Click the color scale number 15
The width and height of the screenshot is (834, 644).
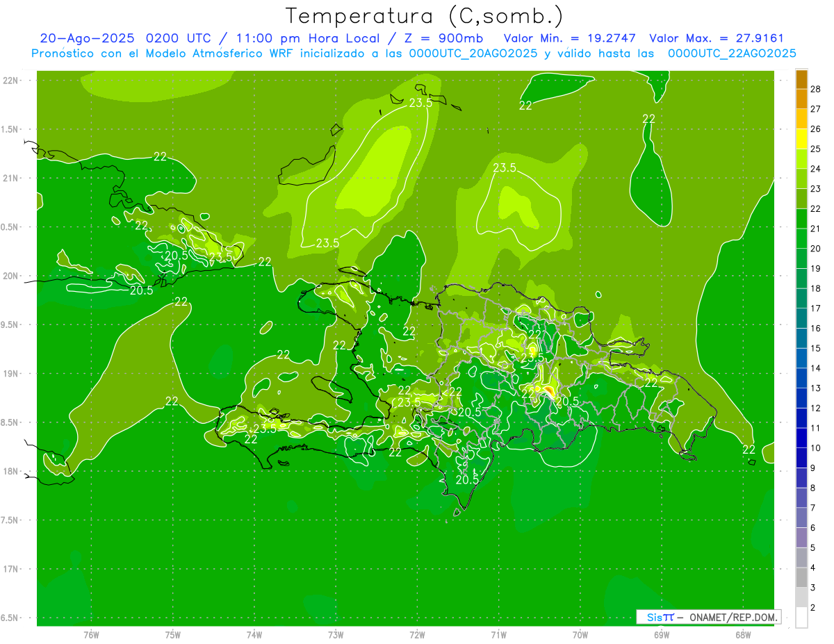click(x=815, y=348)
